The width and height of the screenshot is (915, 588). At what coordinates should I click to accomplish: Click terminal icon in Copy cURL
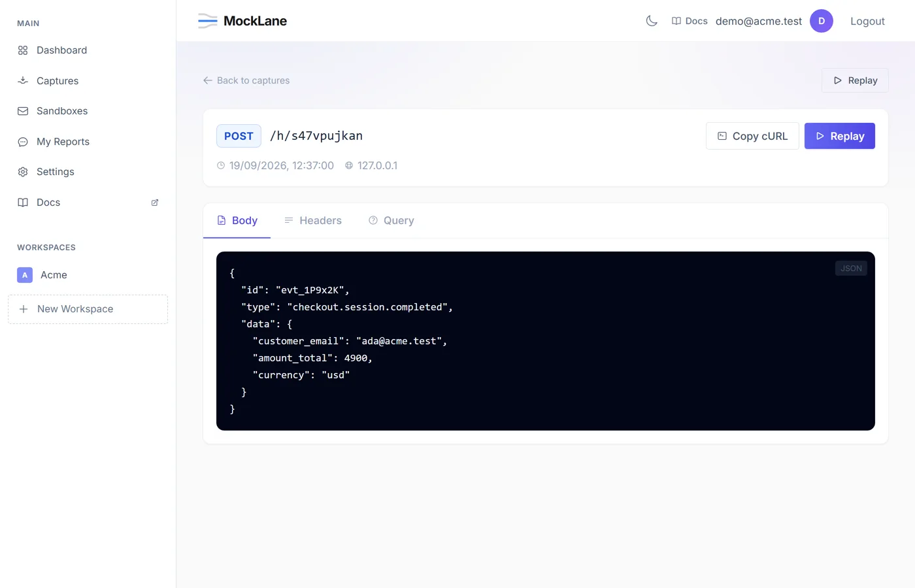[x=722, y=136]
